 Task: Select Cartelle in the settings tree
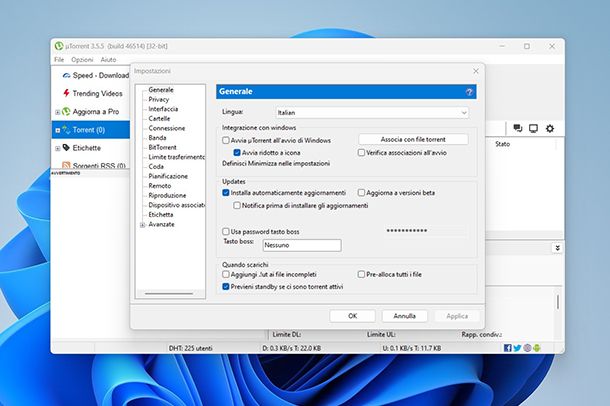click(x=159, y=118)
